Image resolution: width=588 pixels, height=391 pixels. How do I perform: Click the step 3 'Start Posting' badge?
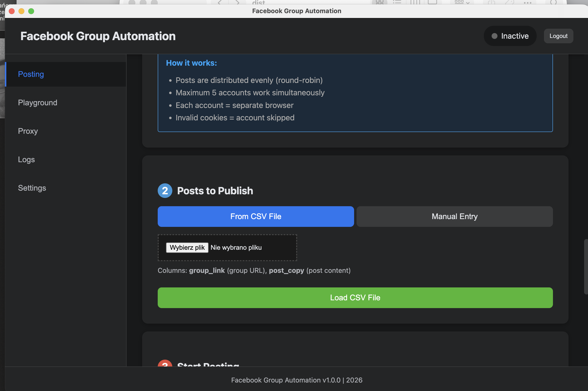click(165, 365)
